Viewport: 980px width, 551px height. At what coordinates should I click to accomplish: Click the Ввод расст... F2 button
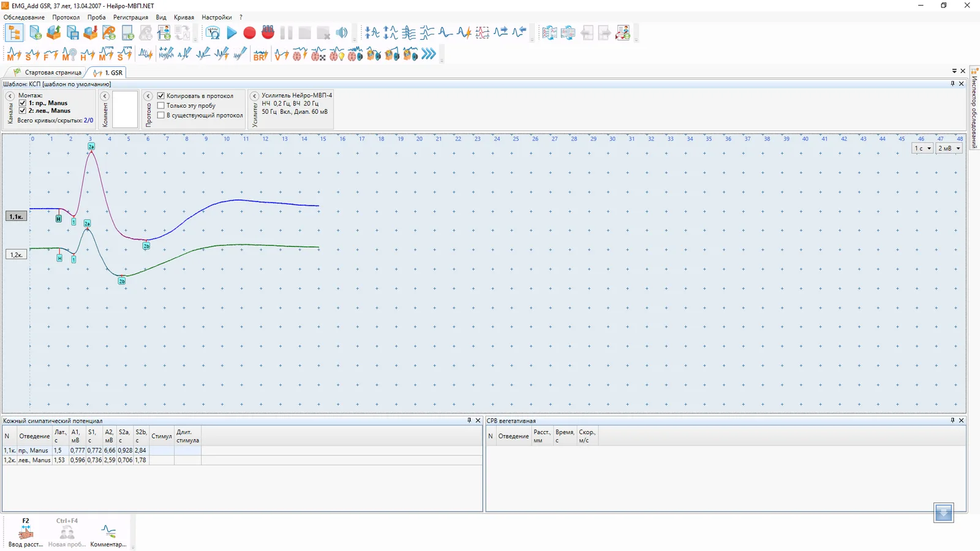point(26,533)
